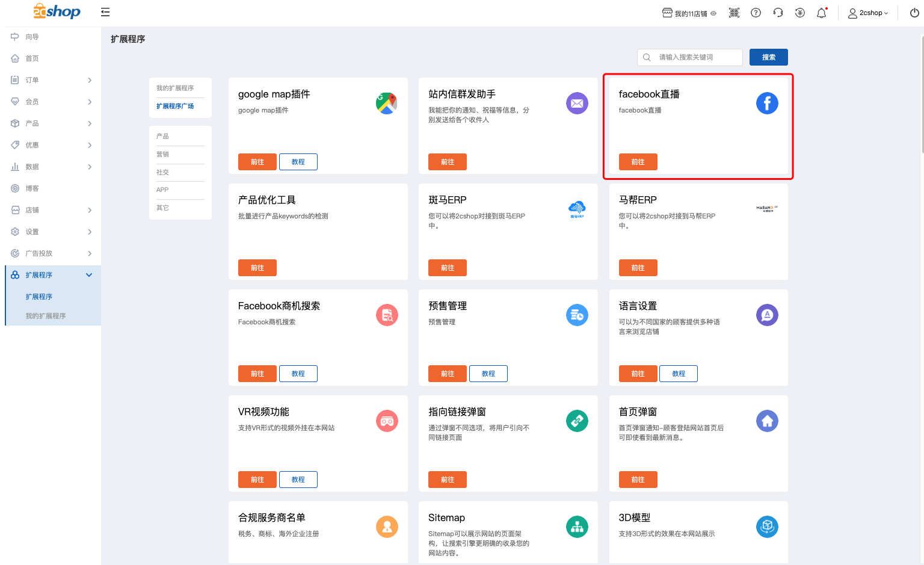Open the 2cshop account dropdown

(868, 13)
